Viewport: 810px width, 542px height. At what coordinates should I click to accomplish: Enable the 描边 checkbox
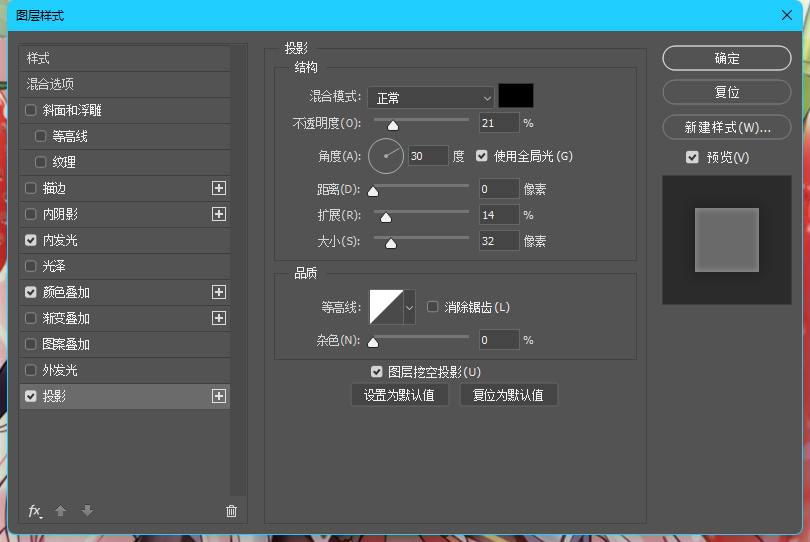[x=31, y=188]
